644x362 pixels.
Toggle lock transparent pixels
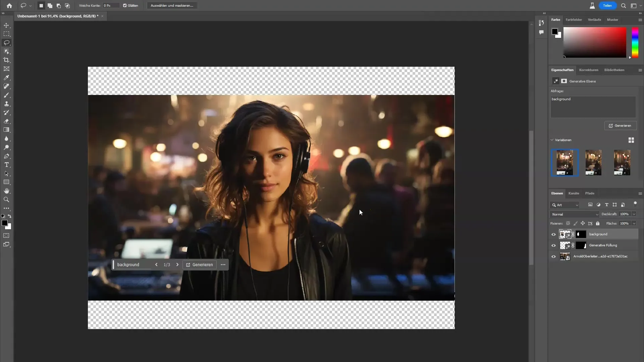click(568, 223)
